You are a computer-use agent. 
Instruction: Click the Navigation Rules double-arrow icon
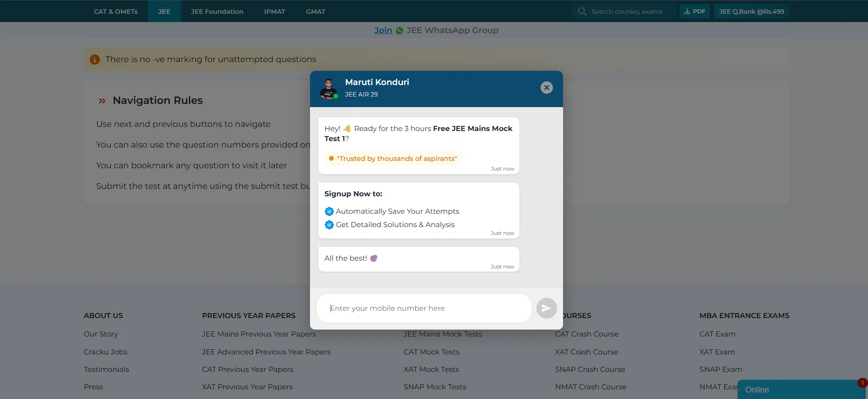(x=102, y=101)
